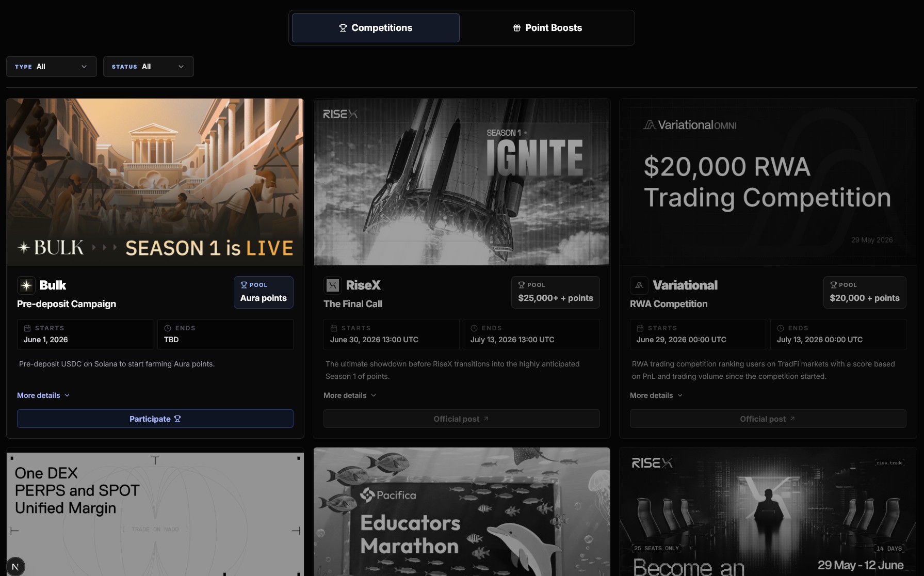Select the Pre-deposit Campaign title
This screenshot has height=576, width=924.
point(67,304)
